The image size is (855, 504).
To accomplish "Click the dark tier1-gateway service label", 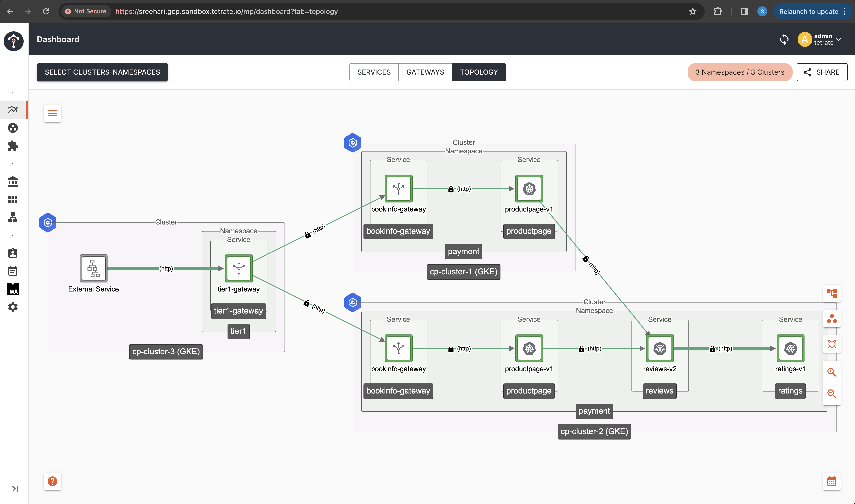I will [238, 311].
